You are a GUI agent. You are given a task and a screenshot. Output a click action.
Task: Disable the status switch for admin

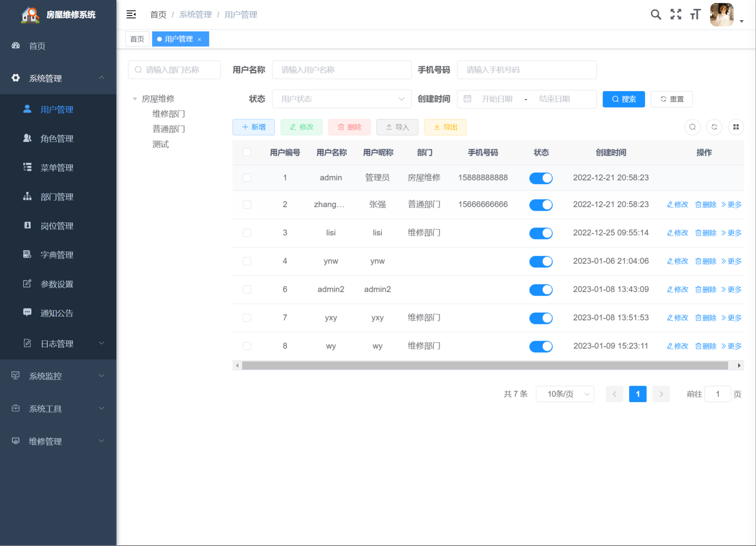[x=540, y=178]
